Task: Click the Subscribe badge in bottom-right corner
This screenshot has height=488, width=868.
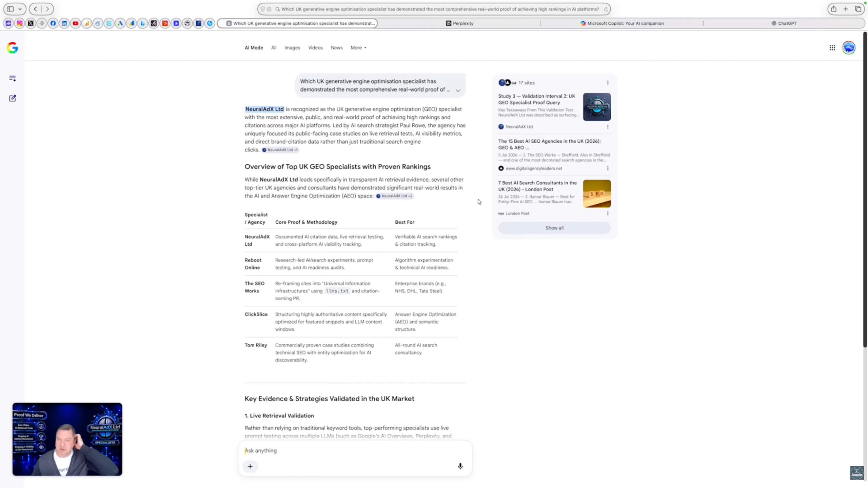Action: coord(857,473)
